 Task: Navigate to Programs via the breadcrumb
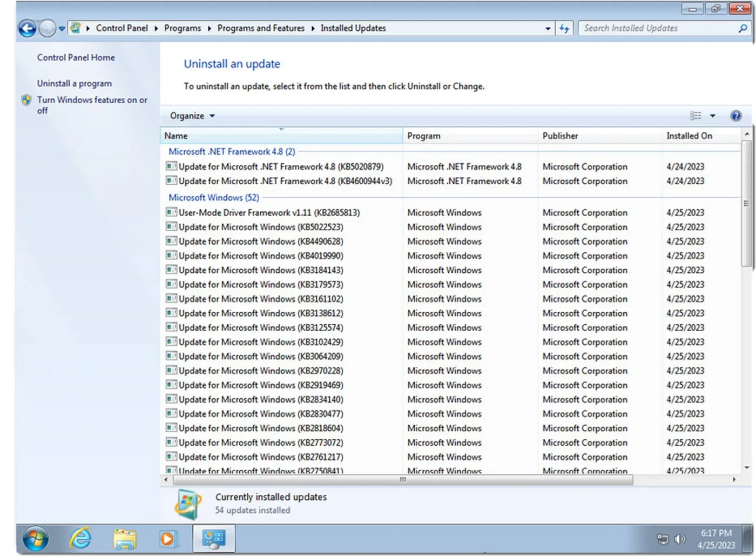click(183, 28)
